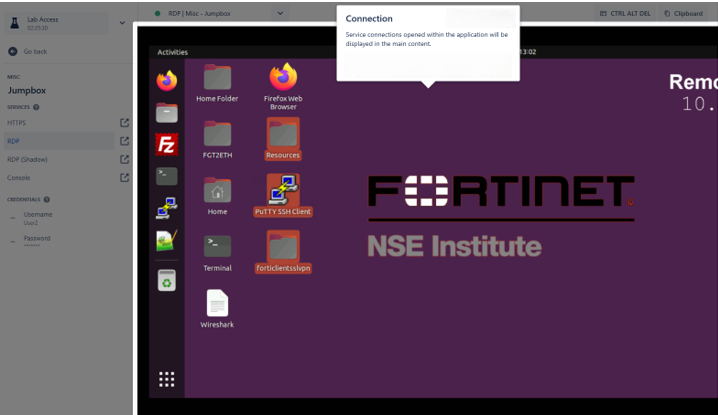Show Applications grid in the dock
Screen dimensions: 718x415
point(167,379)
